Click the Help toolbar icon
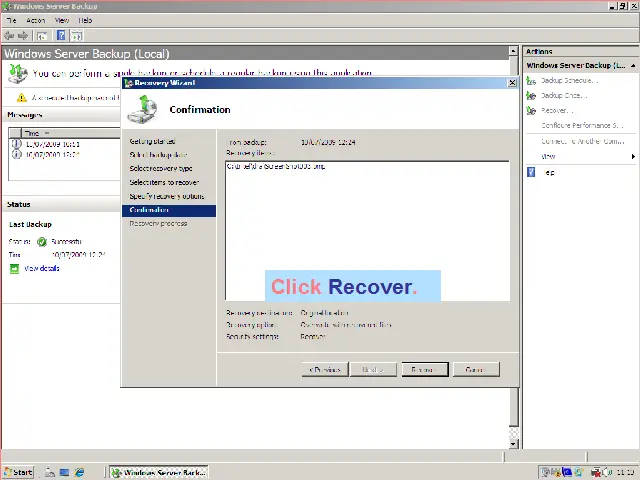 [61, 35]
